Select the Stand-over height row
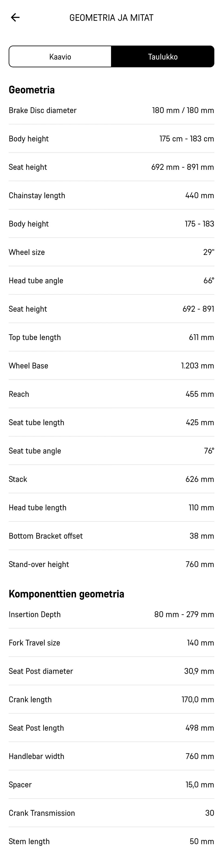Image resolution: width=223 pixels, height=868 pixels. (111, 564)
